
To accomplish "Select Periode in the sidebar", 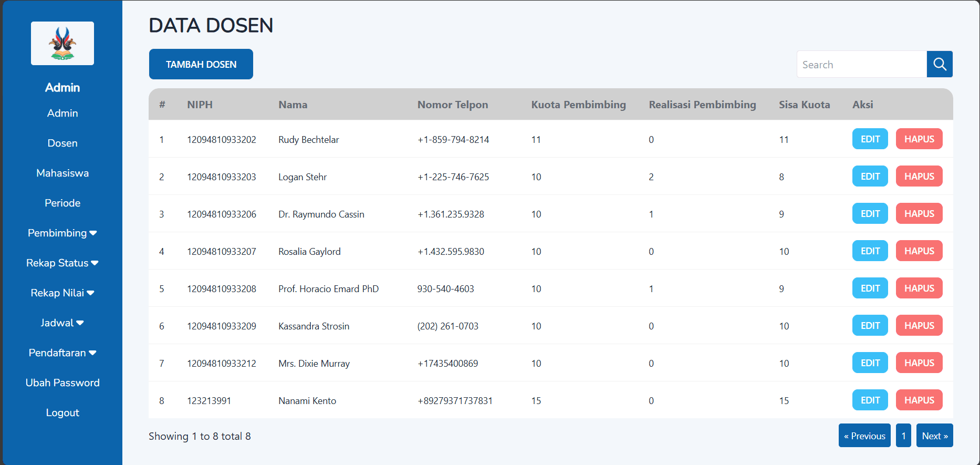I will 62,203.
